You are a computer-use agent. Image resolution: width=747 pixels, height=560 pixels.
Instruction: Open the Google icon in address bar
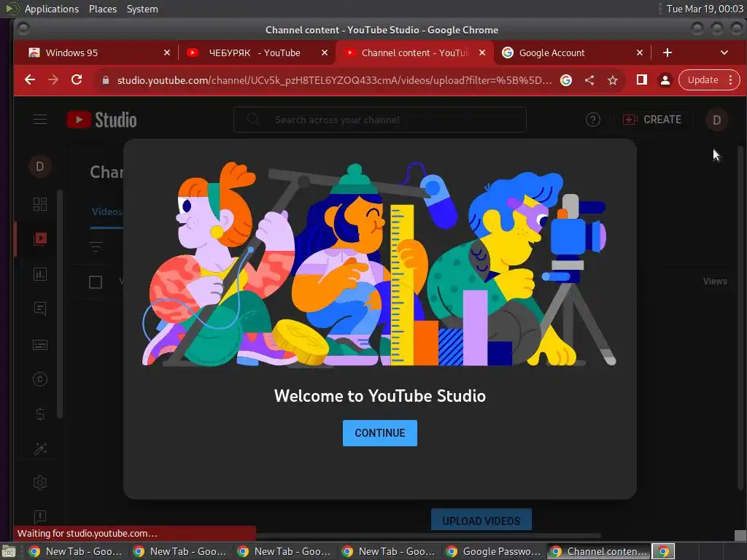tap(566, 80)
